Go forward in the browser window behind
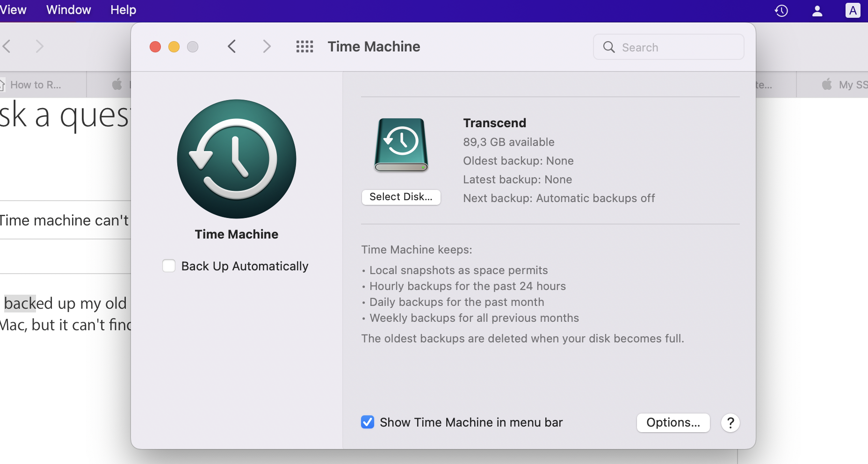Viewport: 868px width, 464px height. coord(40,46)
